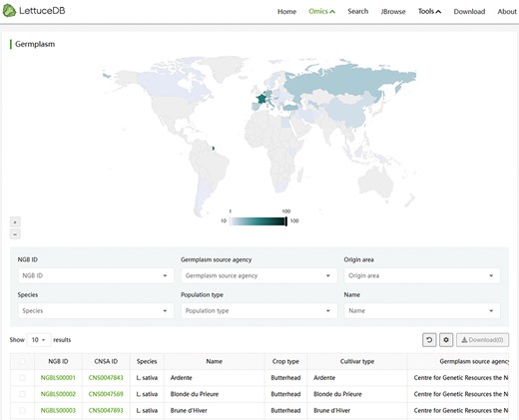519x420 pixels.
Task: Click the NGB ID column header
Action: (x=58, y=361)
